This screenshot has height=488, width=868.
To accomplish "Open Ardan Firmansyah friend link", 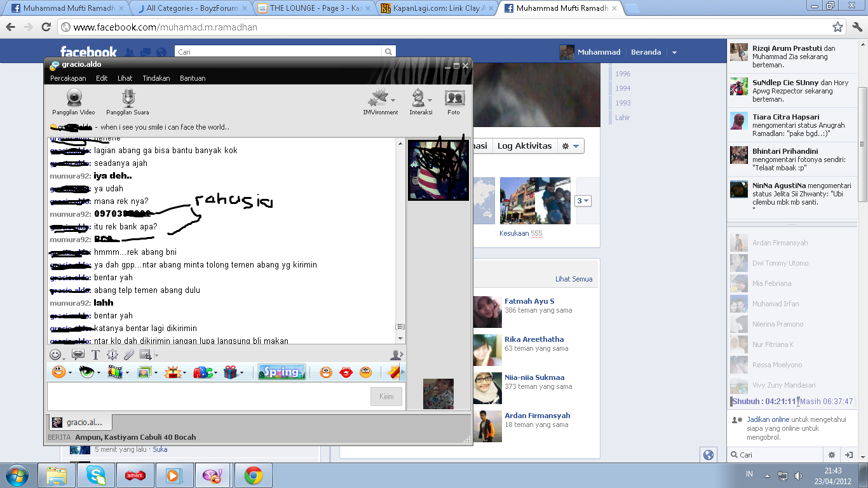I will [538, 416].
